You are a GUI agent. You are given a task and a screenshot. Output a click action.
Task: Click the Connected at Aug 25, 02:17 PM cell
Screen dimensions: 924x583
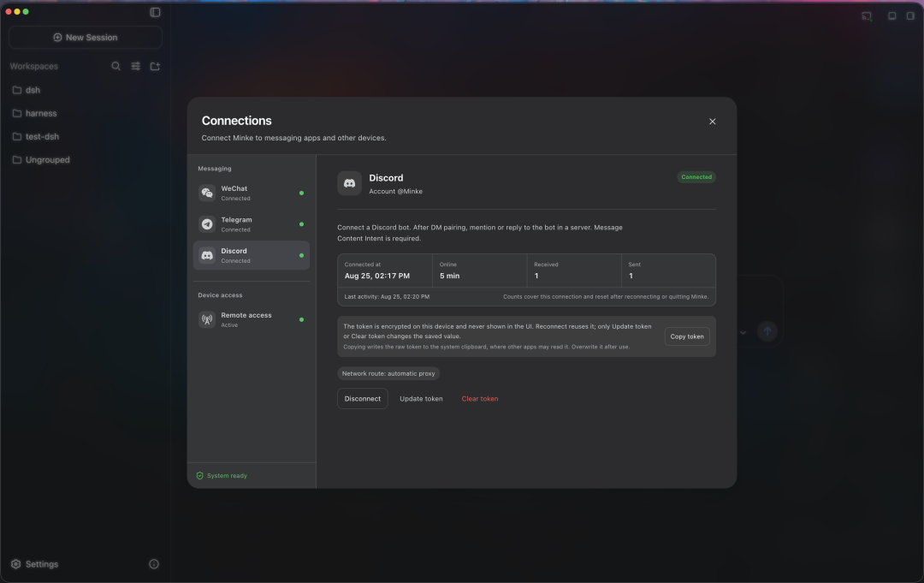coord(385,271)
